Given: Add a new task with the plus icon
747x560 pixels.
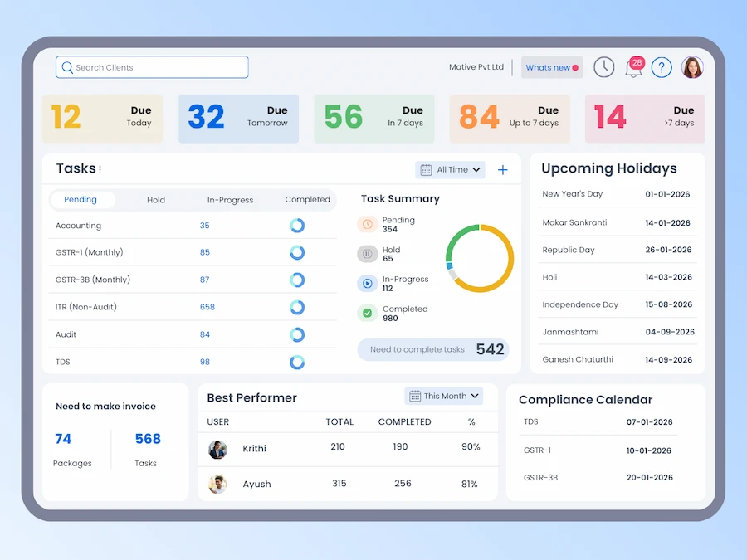Looking at the screenshot, I should click(503, 169).
